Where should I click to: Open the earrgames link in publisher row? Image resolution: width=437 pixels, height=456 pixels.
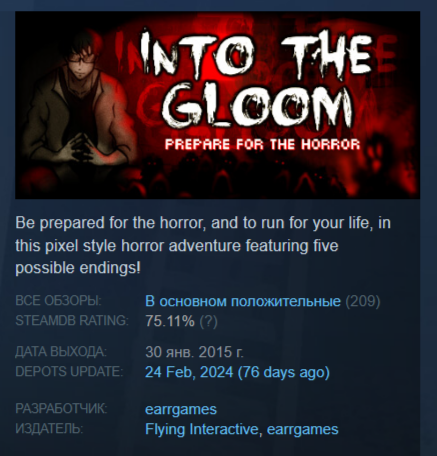pyautogui.click(x=302, y=429)
